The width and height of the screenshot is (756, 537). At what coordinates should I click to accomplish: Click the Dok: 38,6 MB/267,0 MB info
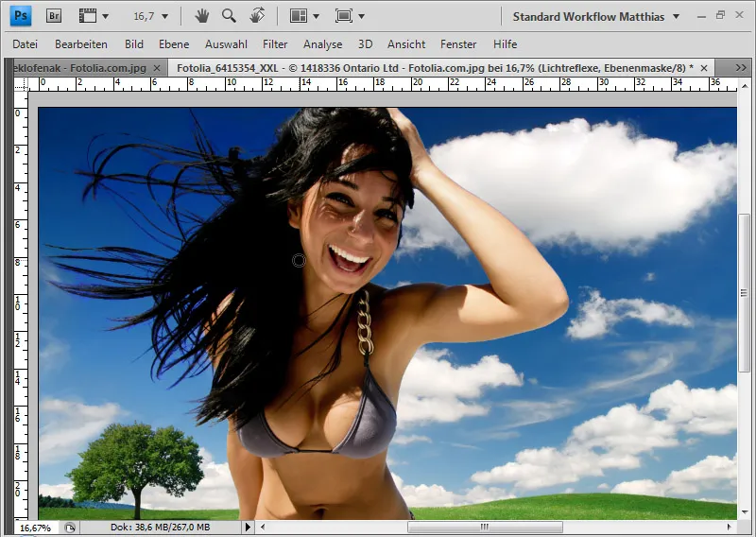pos(160,528)
